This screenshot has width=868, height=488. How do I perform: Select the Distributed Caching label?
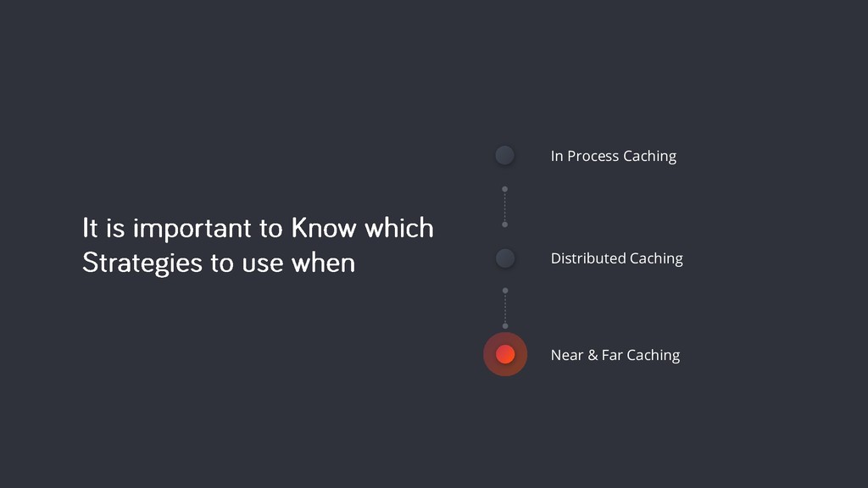(617, 258)
